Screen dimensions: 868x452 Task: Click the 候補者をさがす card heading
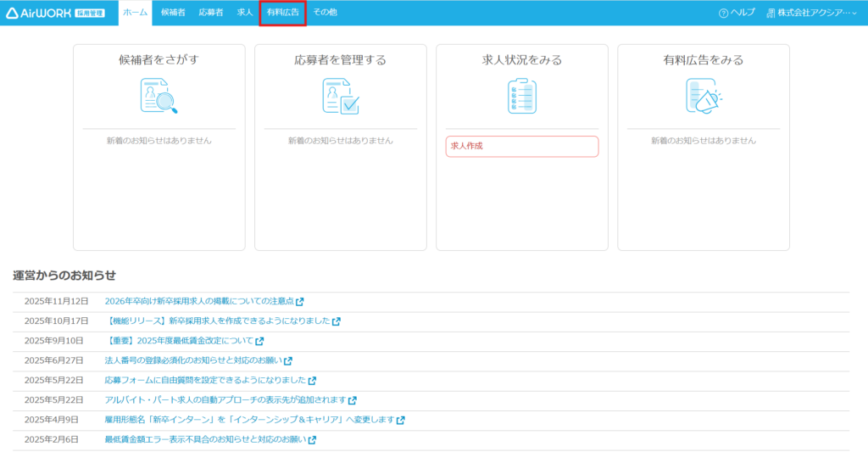pyautogui.click(x=159, y=60)
